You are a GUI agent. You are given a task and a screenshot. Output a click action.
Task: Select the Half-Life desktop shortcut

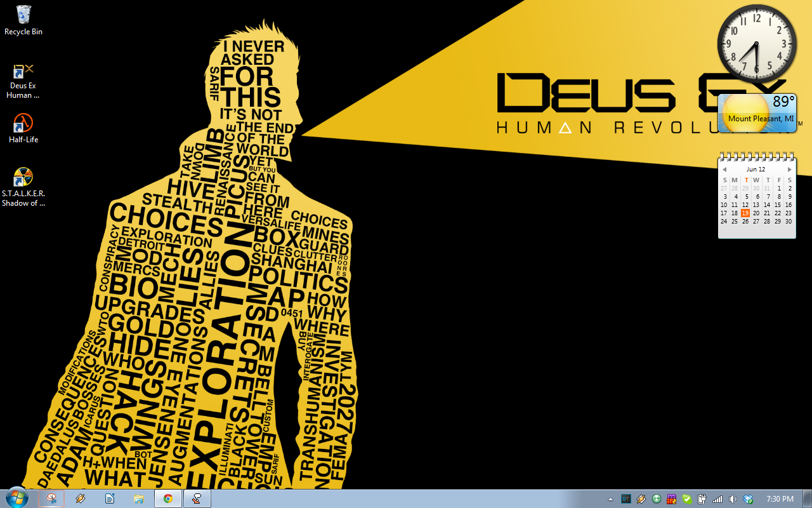click(x=23, y=128)
